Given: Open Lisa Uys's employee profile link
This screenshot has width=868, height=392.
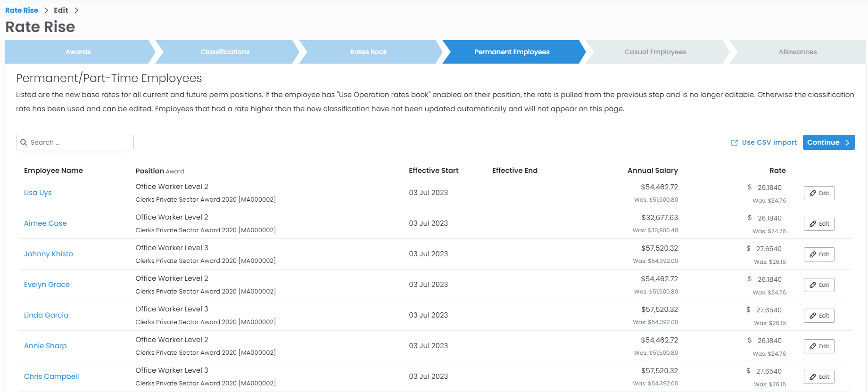Looking at the screenshot, I should click(38, 193).
